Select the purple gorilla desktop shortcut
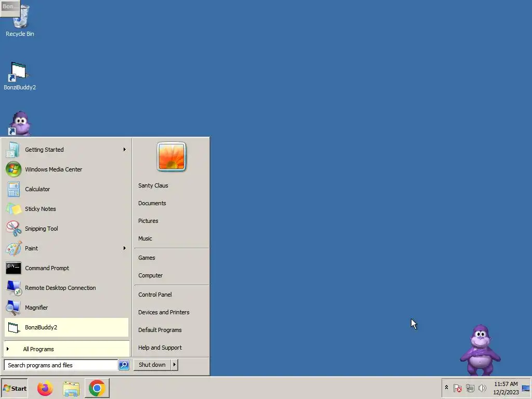This screenshot has height=399, width=532. click(20, 124)
